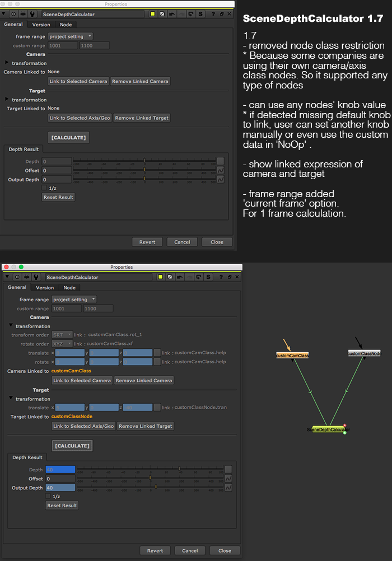The height and width of the screenshot is (561, 392).
Task: Click the Offset slider in the unlinked panel
Action: click(x=144, y=170)
